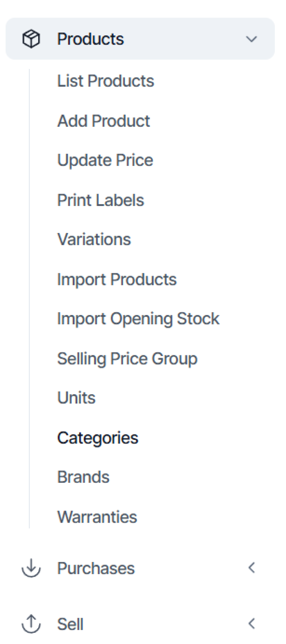This screenshot has height=644, width=286.
Task: Choose Import Products option
Action: pos(117,279)
